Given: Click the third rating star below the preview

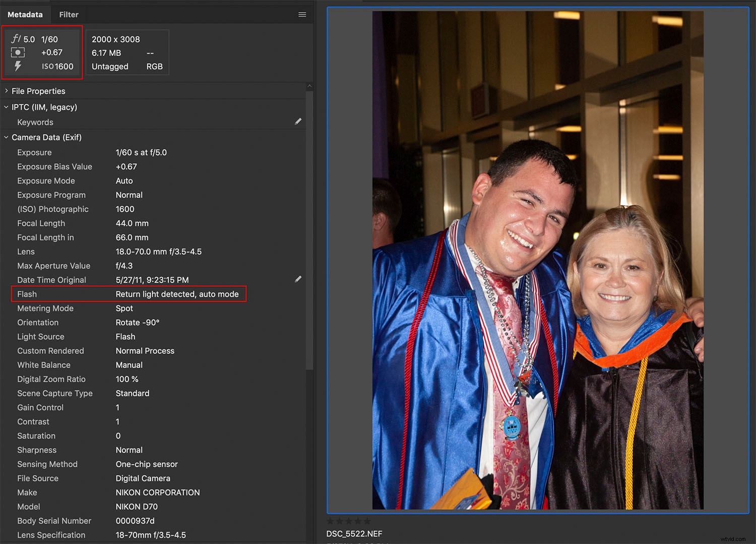Looking at the screenshot, I should [348, 520].
